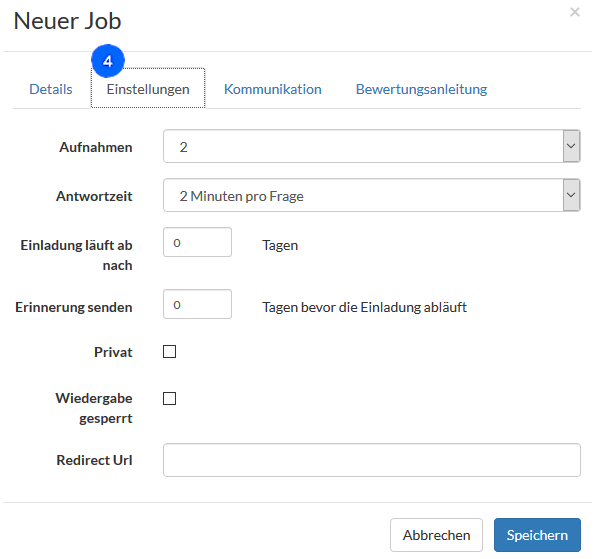Open the Aufnahmen dropdown arrow
The width and height of the screenshot is (597, 559).
click(571, 146)
